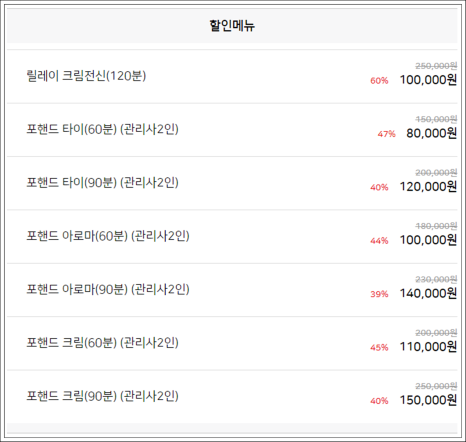The height and width of the screenshot is (442, 466).
Task: Click the 할인메뉴 header title
Action: pos(232,26)
